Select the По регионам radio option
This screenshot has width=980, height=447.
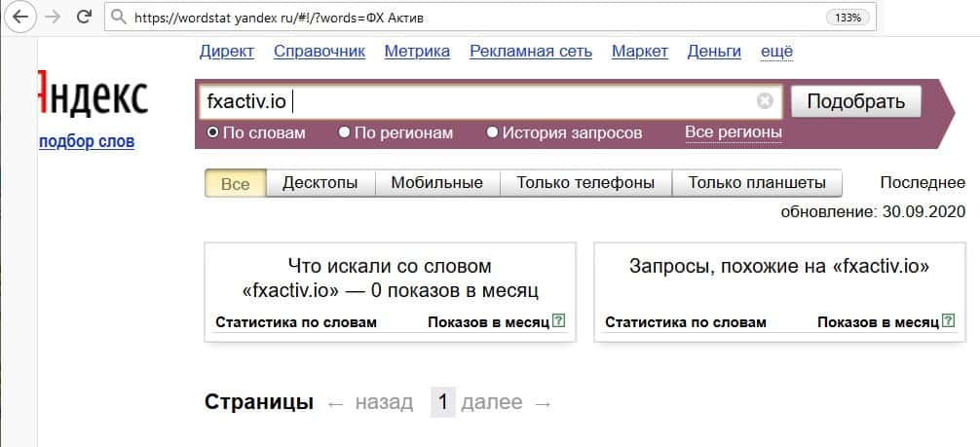(396, 132)
